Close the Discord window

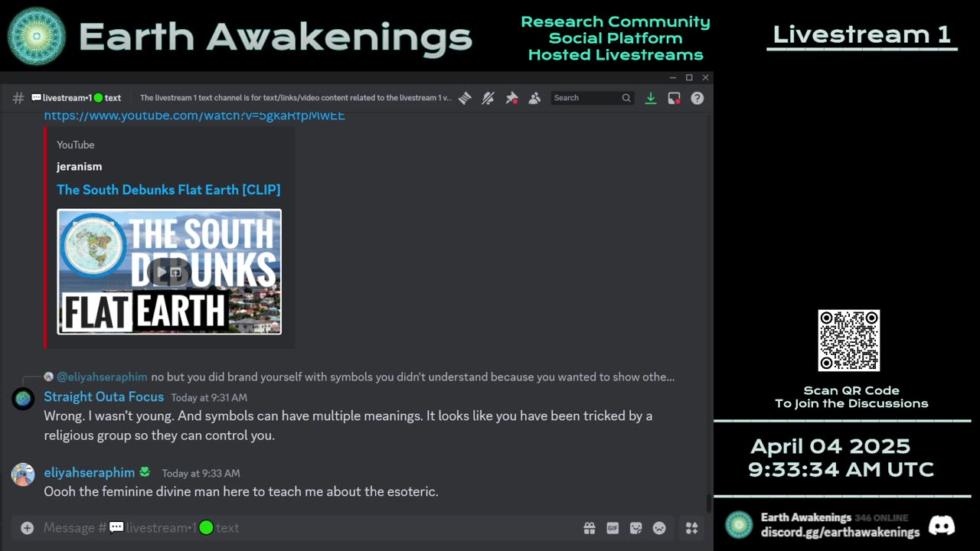(x=705, y=77)
